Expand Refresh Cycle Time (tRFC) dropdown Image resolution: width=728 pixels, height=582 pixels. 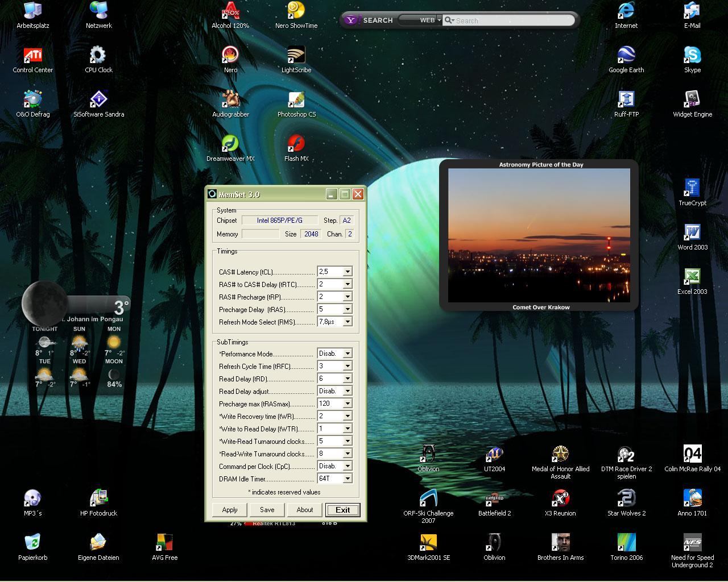click(x=348, y=366)
